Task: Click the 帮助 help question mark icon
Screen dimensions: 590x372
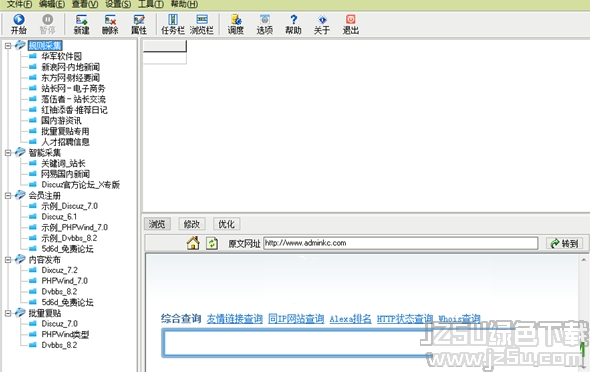Action: point(293,20)
